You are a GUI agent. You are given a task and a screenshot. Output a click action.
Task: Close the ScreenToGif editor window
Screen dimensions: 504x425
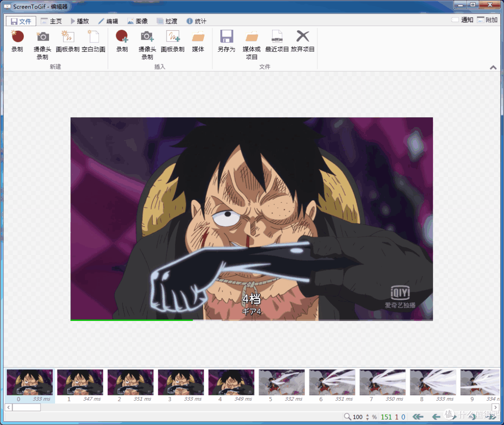point(490,5)
